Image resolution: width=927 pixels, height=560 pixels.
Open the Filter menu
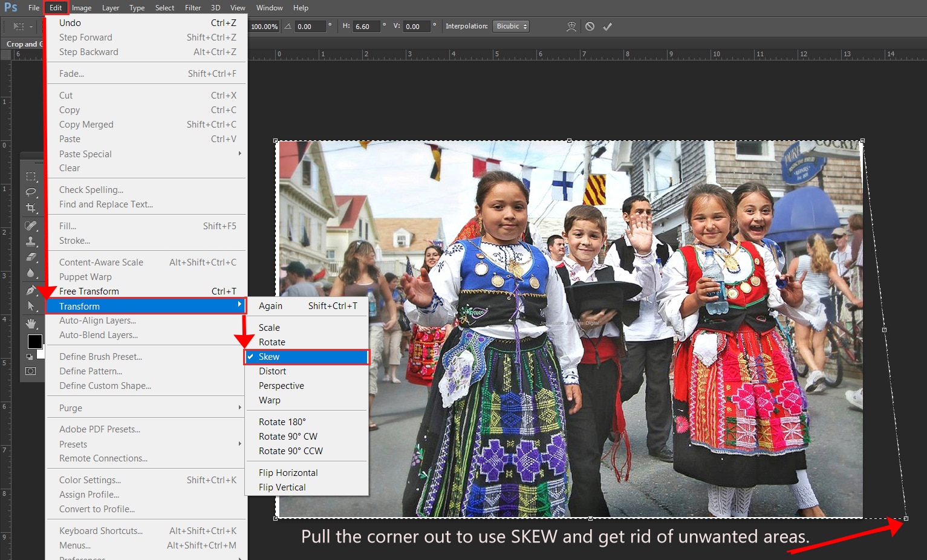pos(193,8)
